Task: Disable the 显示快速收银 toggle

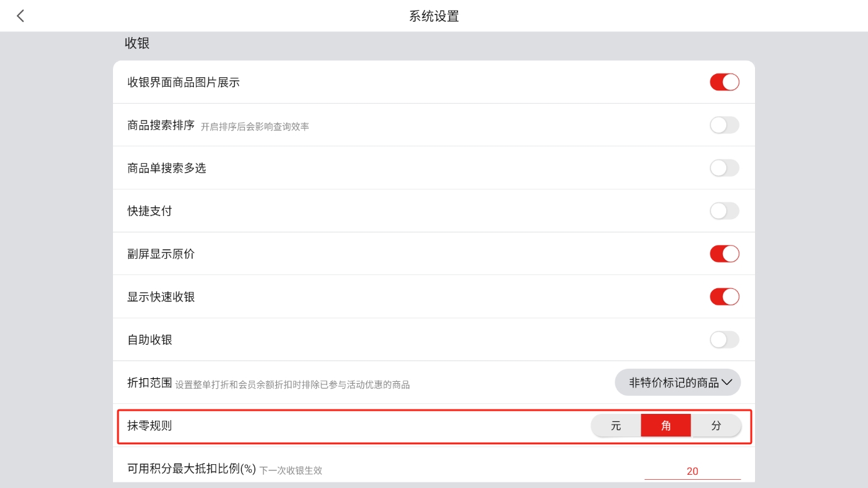Action: pos(724,296)
